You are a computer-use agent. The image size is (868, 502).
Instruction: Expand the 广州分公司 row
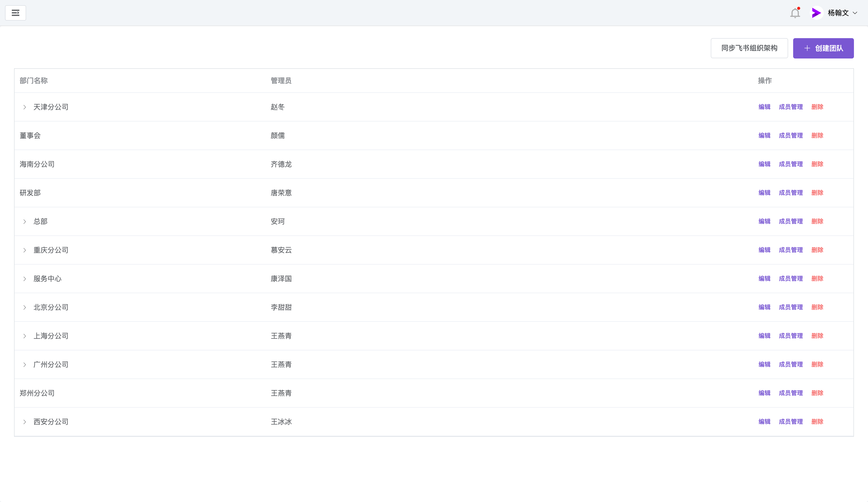(25, 364)
